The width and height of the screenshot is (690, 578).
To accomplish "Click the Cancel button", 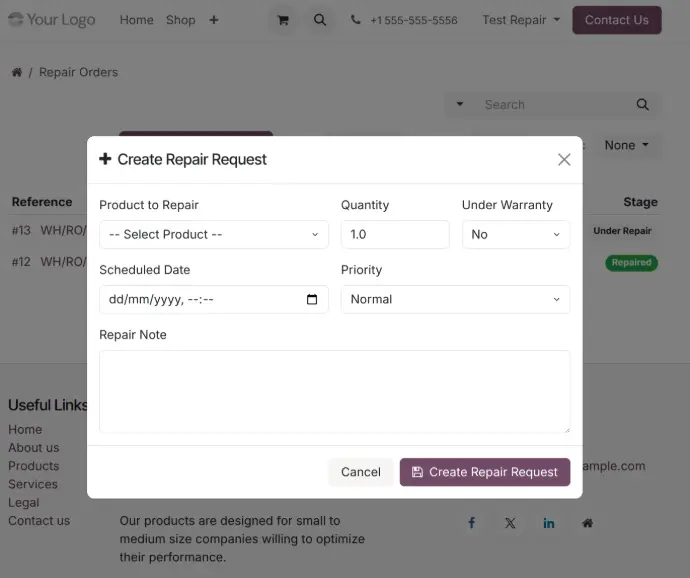I will [360, 472].
